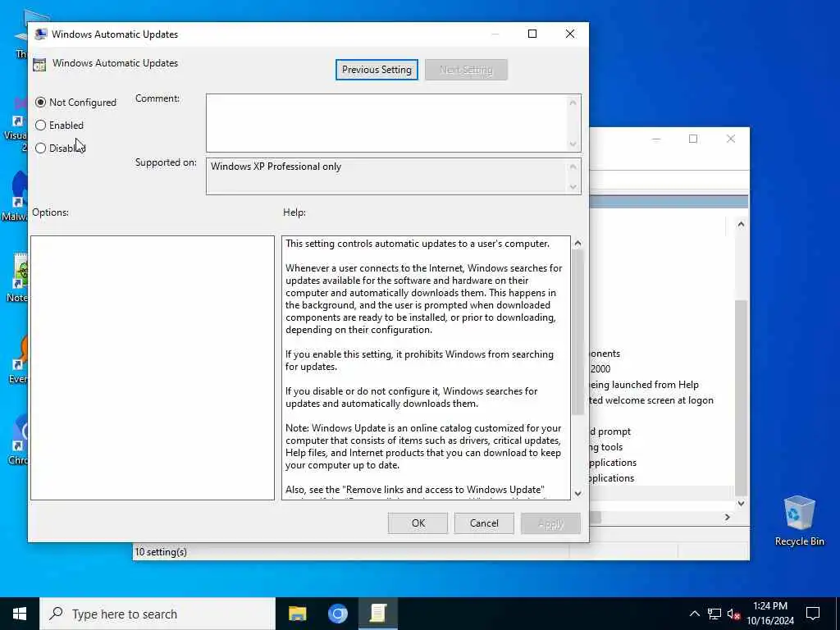Open the Windows Start menu
The width and height of the screenshot is (840, 630).
(20, 614)
